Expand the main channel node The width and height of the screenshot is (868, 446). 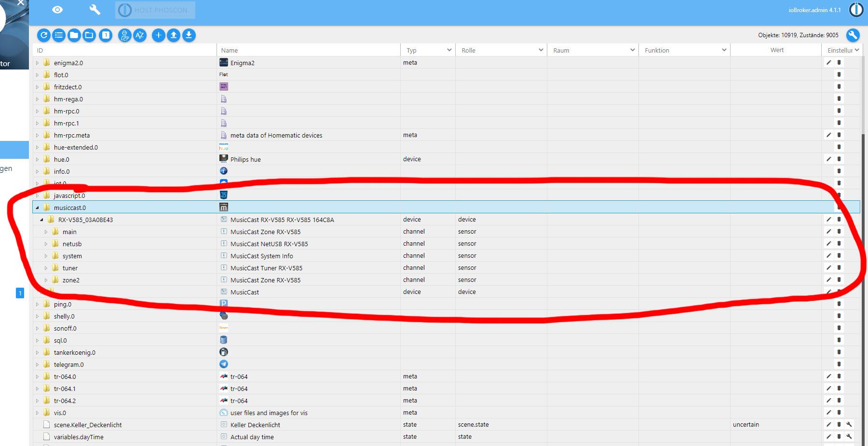46,232
